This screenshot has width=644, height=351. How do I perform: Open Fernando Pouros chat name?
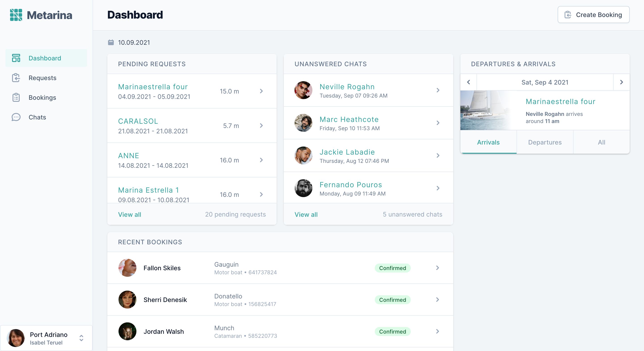pos(351,185)
